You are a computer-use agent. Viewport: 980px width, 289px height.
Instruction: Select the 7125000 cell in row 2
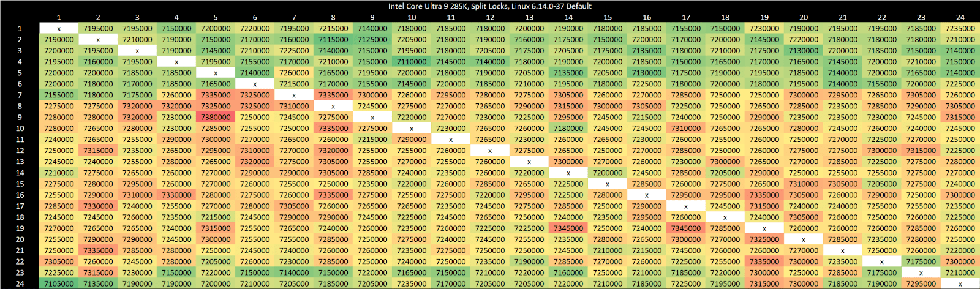pyautogui.click(x=372, y=39)
